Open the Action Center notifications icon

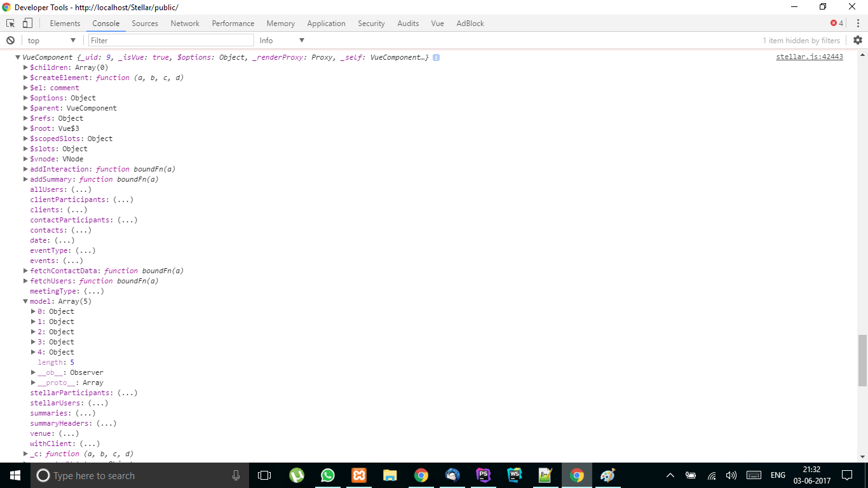(x=847, y=475)
